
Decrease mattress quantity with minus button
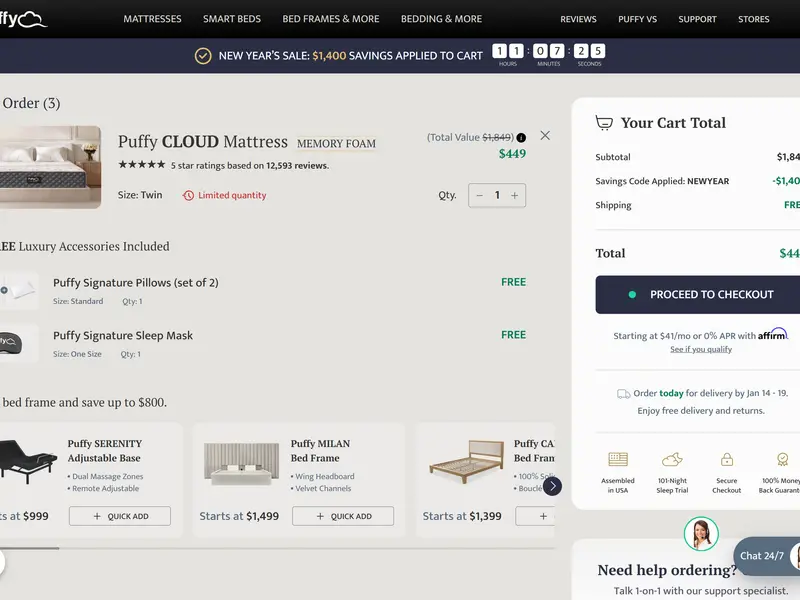(x=480, y=196)
